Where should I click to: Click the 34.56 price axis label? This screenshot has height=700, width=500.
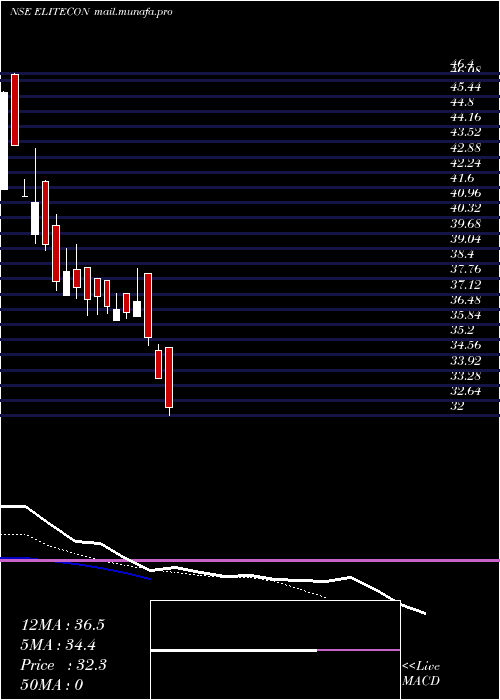pyautogui.click(x=466, y=345)
